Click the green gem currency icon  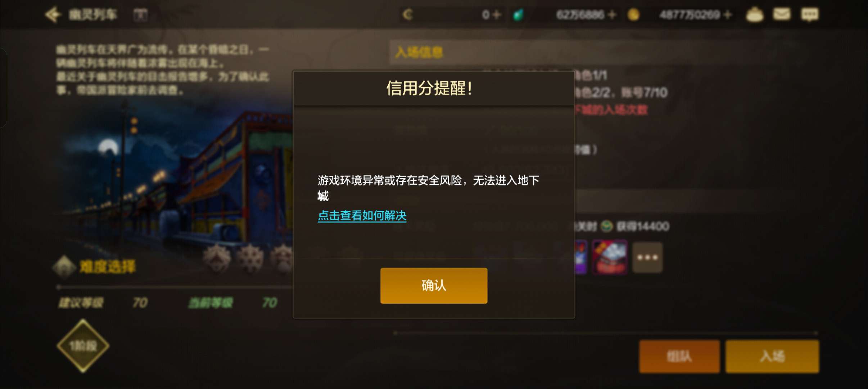[518, 15]
